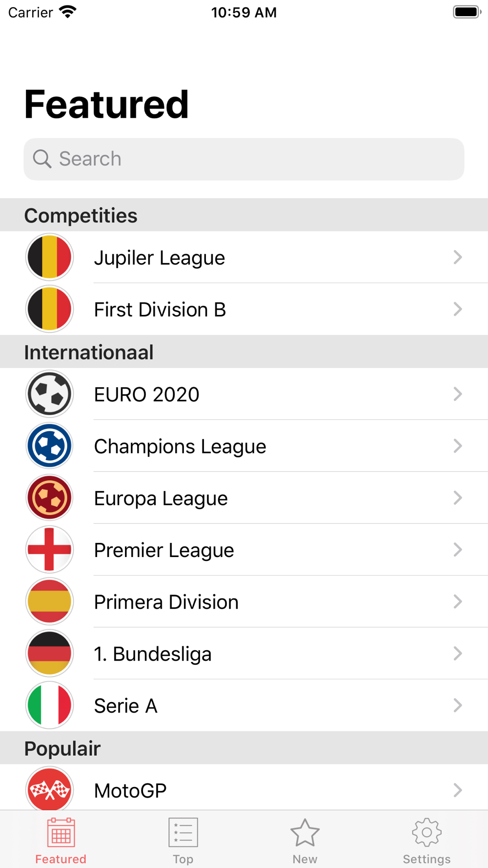Expand the Jupiler League row chevron
Viewport: 488px width, 868px height.
click(457, 257)
